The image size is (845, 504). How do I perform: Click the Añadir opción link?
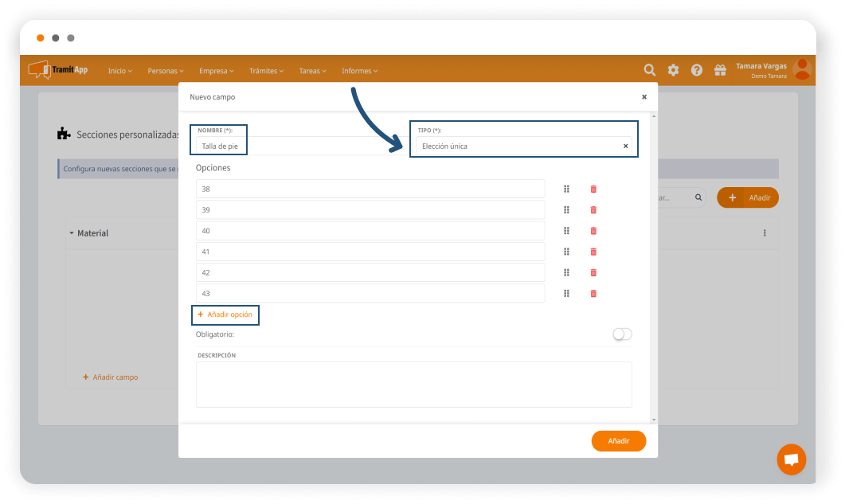pos(225,315)
